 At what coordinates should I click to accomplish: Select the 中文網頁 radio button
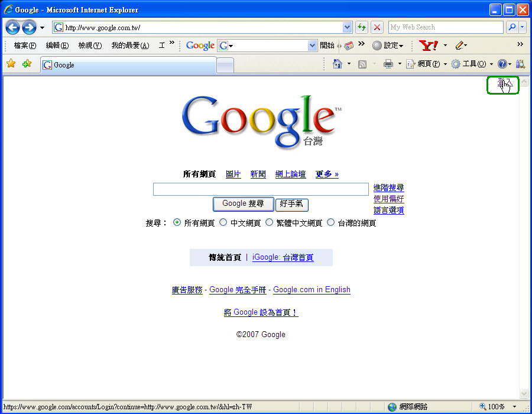tap(223, 222)
